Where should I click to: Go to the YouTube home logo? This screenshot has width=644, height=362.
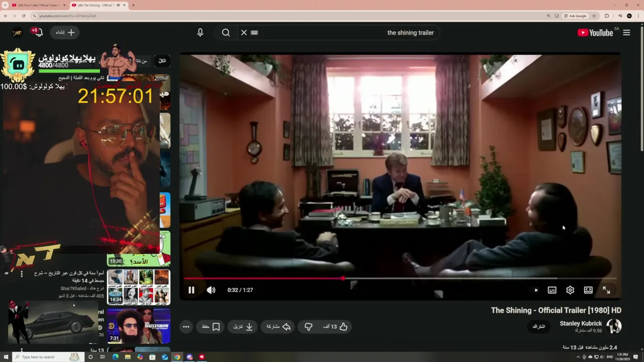(595, 33)
